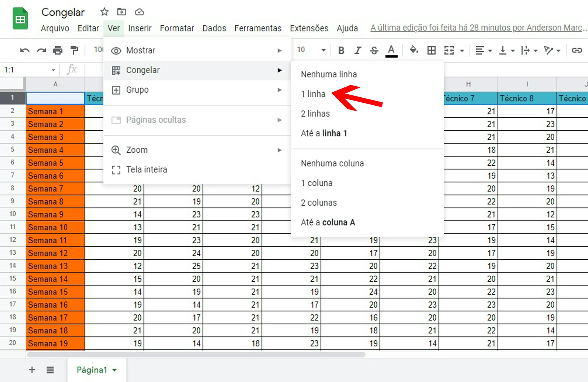
Task: Open the Ajuda menu
Action: tap(347, 28)
